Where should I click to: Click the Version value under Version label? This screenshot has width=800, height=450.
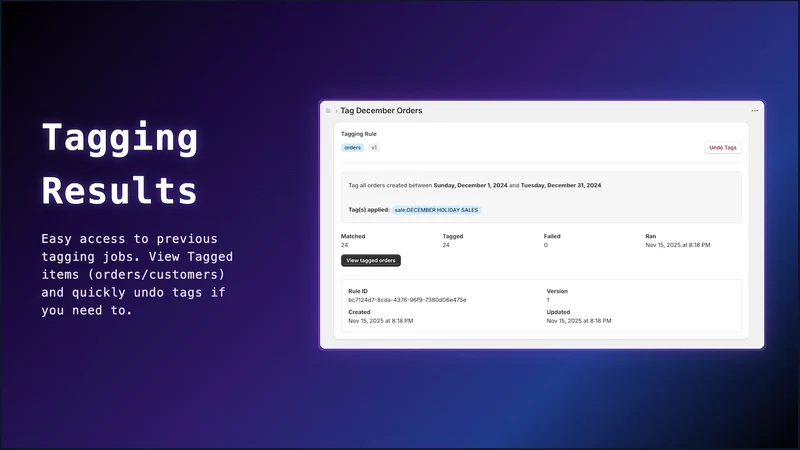[548, 300]
